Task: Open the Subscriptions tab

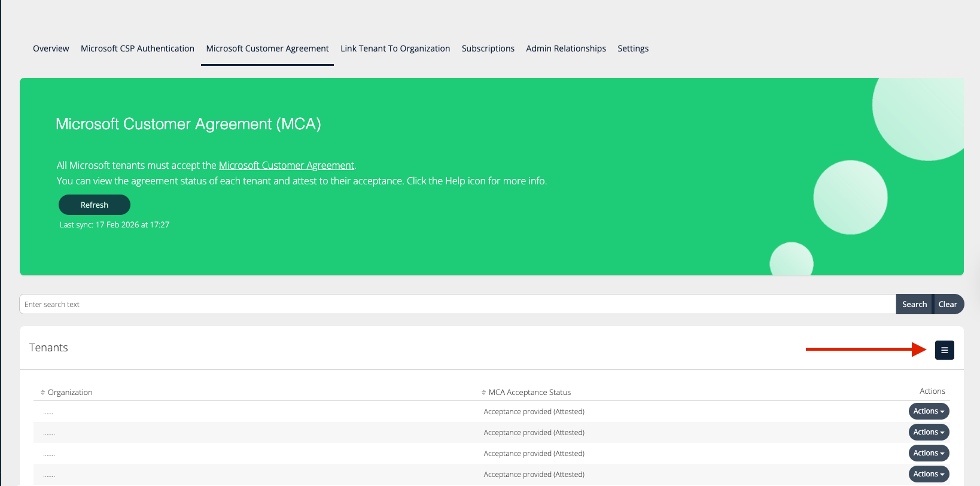Action: (488, 48)
